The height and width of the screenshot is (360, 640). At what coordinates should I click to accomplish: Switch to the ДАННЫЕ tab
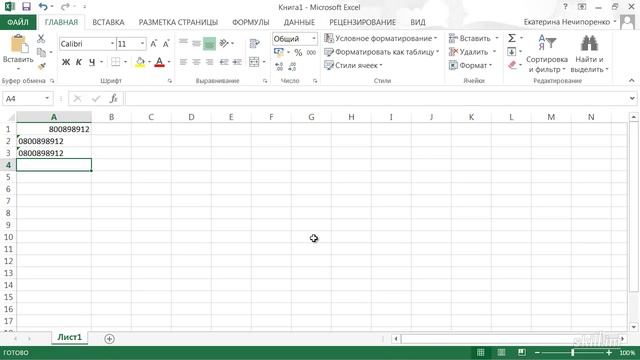tap(299, 22)
